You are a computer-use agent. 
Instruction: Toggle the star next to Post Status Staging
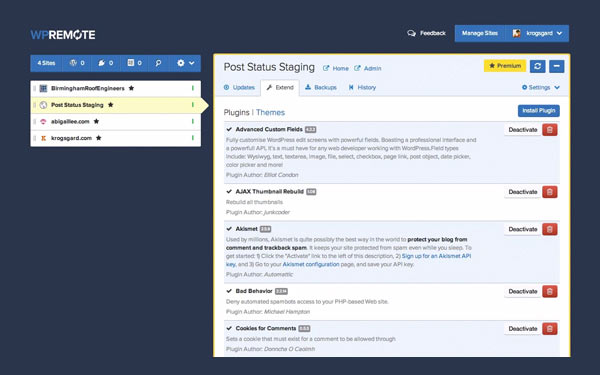pyautogui.click(x=111, y=105)
